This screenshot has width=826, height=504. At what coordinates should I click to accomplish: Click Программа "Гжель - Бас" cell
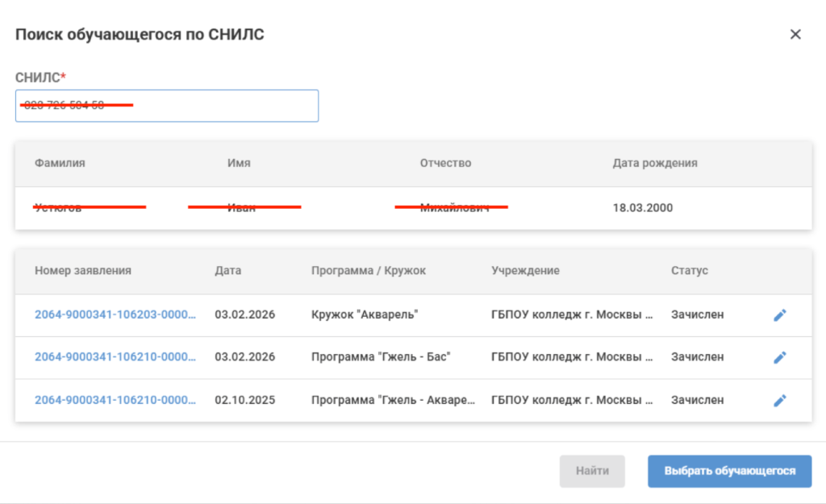point(381,356)
